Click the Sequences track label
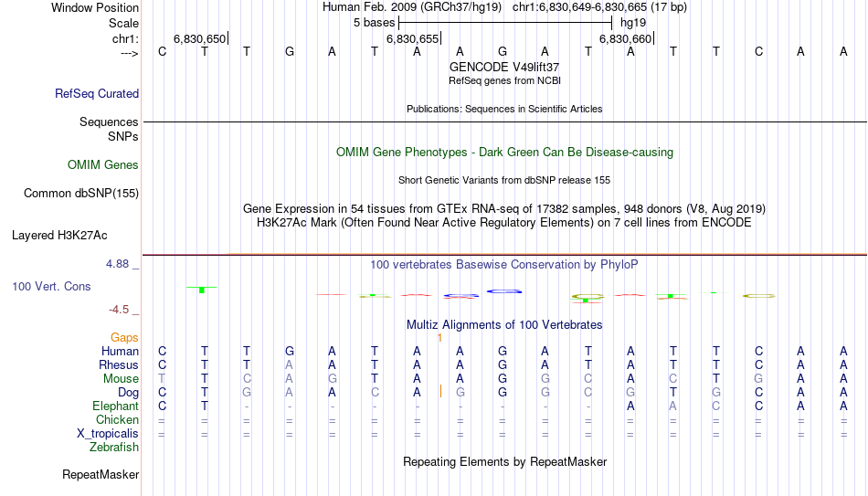Image resolution: width=868 pixels, height=496 pixels. [x=109, y=121]
